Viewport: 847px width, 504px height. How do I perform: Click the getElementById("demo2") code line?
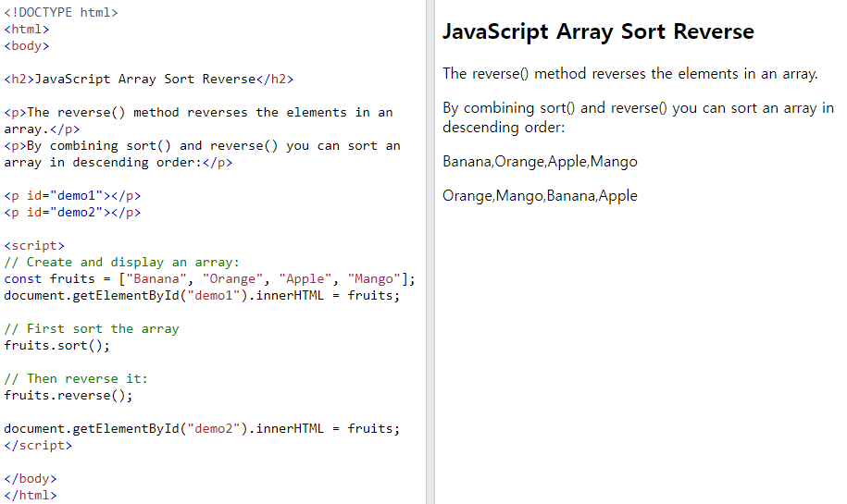(202, 428)
